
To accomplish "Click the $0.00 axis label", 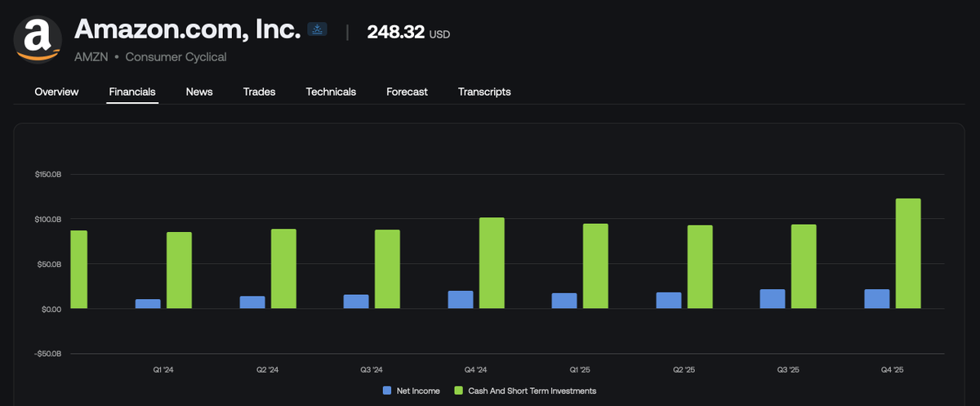I will [x=52, y=309].
